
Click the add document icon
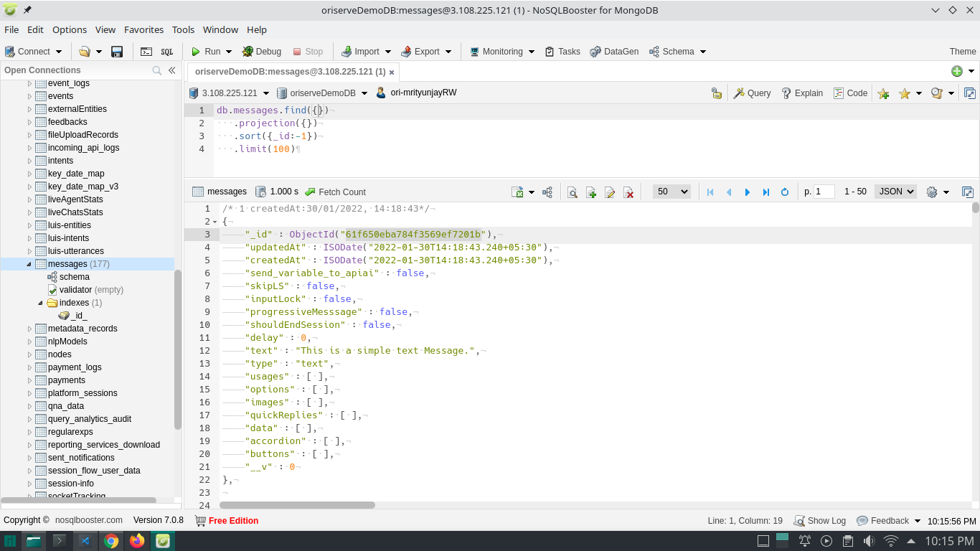click(591, 192)
